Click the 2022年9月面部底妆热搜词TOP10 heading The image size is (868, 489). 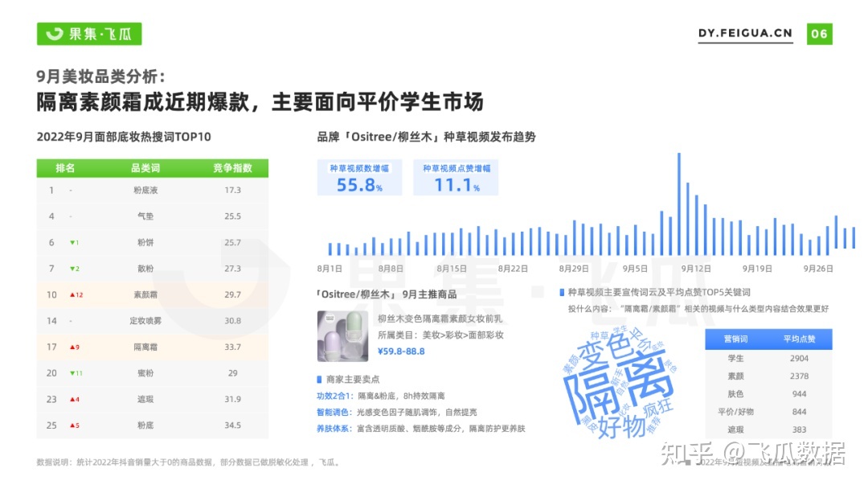(x=124, y=137)
